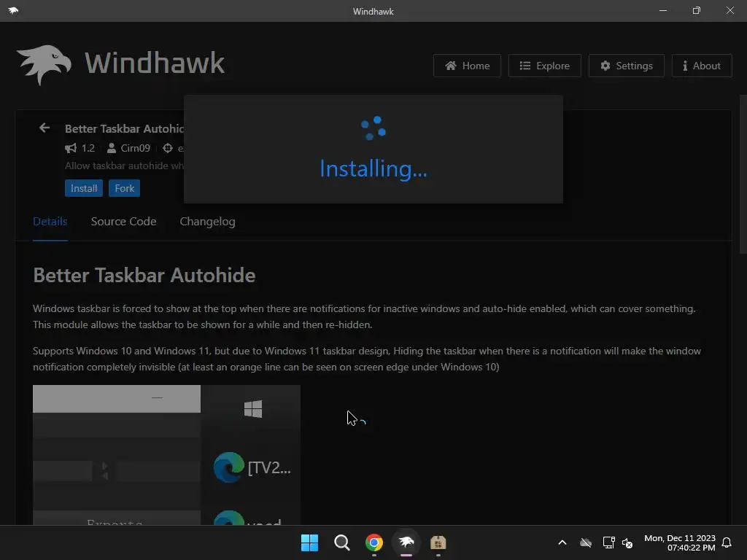Image resolution: width=747 pixels, height=560 pixels.
Task: Switch to the Source Code tab
Action: click(123, 222)
